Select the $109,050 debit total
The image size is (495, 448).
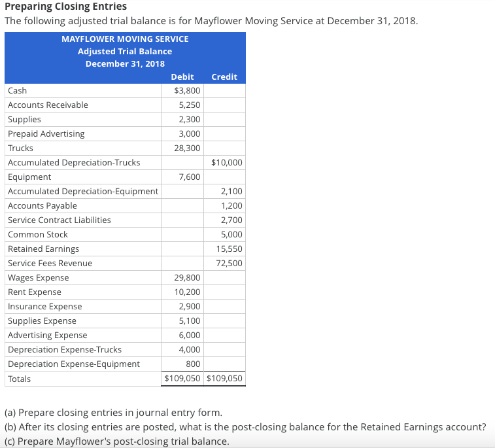pos(182,378)
